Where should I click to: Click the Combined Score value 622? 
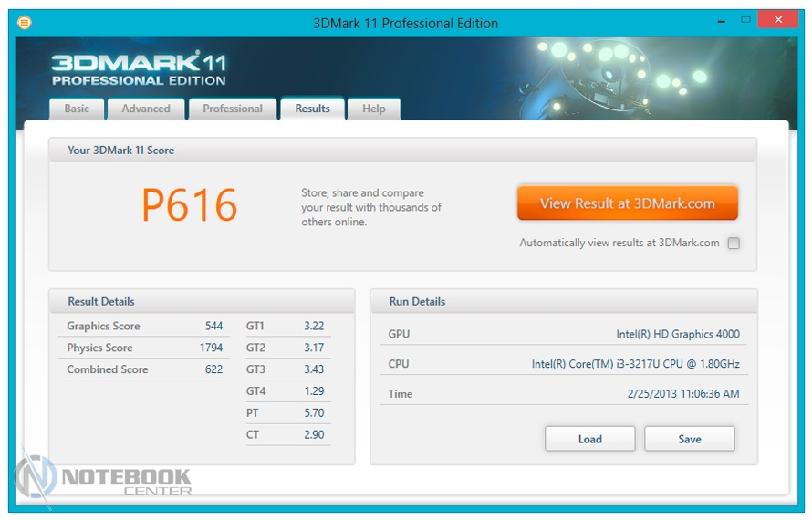tap(213, 369)
